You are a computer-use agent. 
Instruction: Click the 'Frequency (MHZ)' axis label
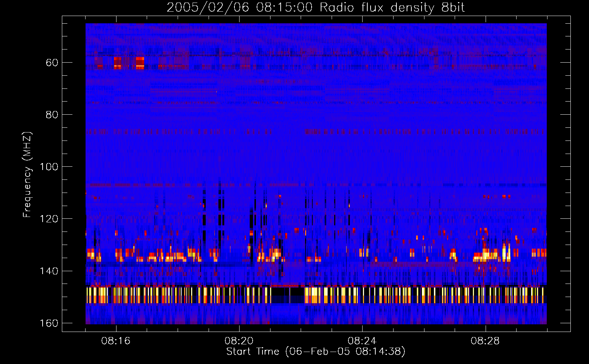click(x=27, y=175)
